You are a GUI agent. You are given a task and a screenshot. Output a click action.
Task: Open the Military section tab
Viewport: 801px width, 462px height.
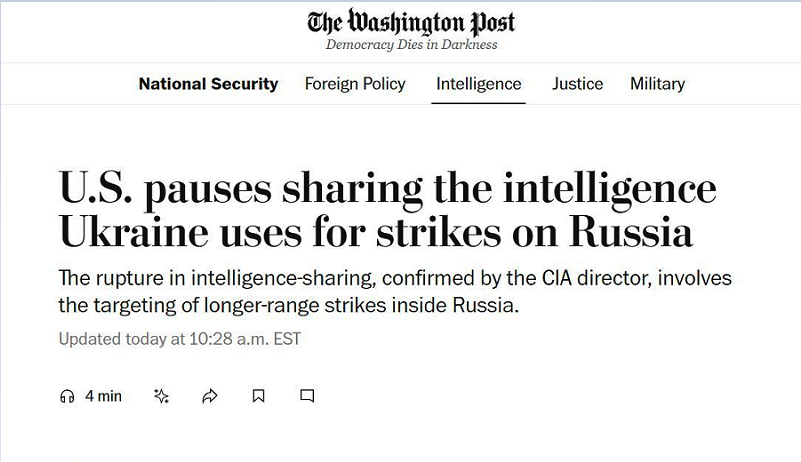pos(657,84)
